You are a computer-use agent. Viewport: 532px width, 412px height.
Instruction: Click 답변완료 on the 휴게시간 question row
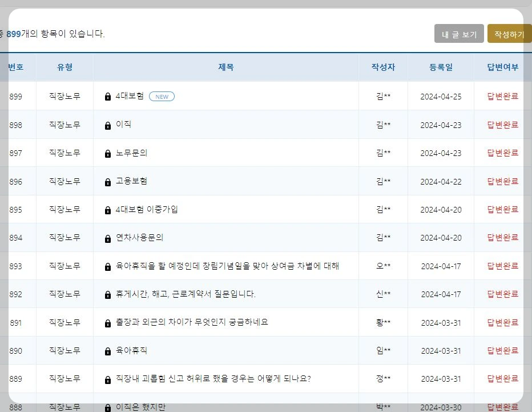[502, 294]
